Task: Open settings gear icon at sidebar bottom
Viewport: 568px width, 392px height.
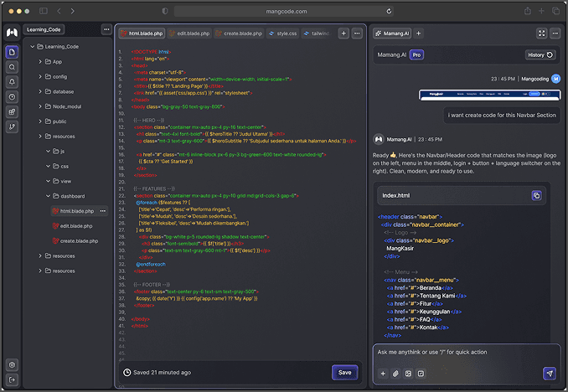Action: 12,365
